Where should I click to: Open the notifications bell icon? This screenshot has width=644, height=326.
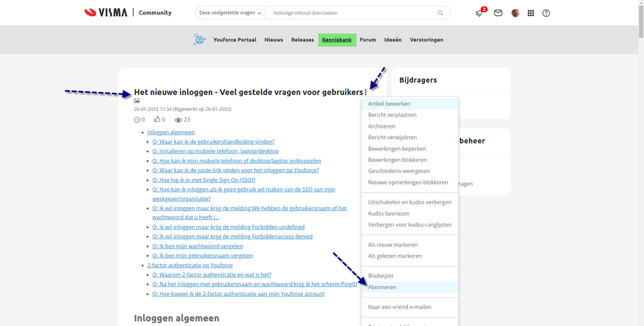pyautogui.click(x=480, y=13)
